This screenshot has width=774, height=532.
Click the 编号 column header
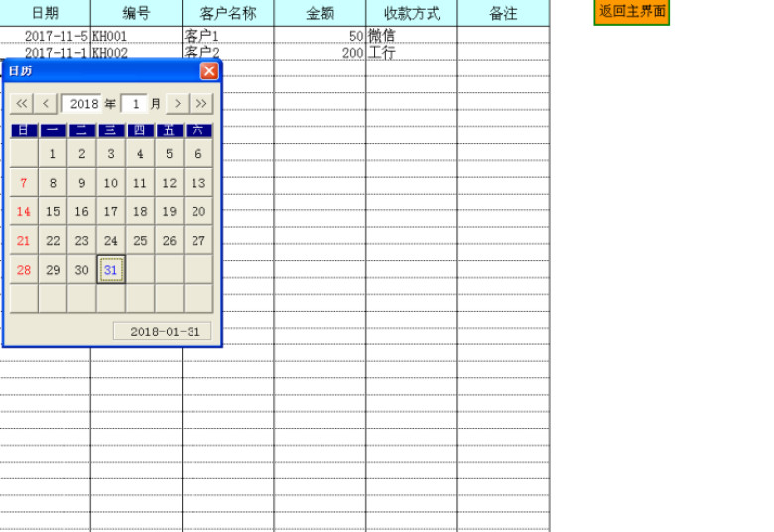point(136,13)
